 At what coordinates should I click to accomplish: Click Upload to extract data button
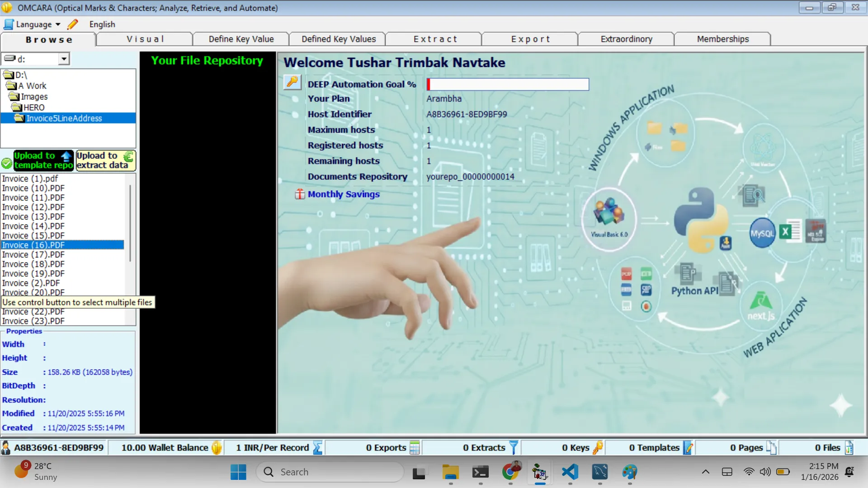tap(105, 160)
